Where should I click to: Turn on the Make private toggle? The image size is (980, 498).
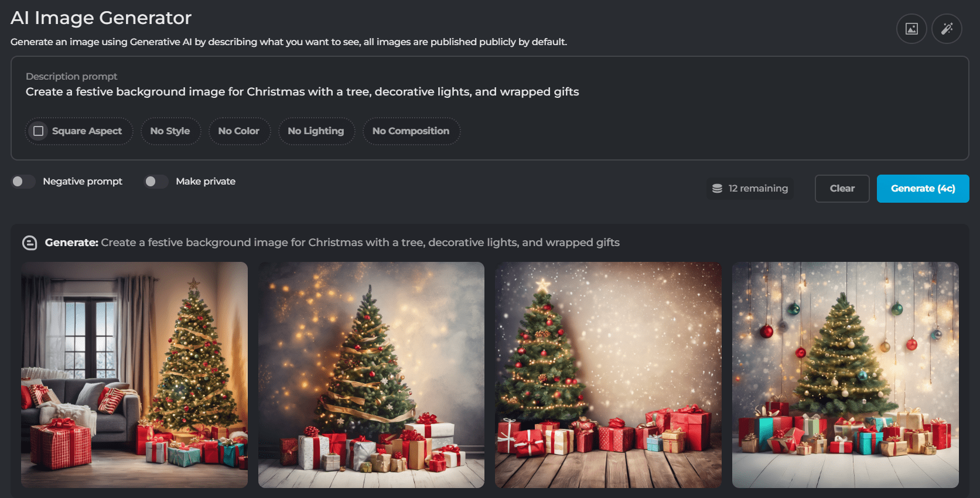pyautogui.click(x=156, y=182)
